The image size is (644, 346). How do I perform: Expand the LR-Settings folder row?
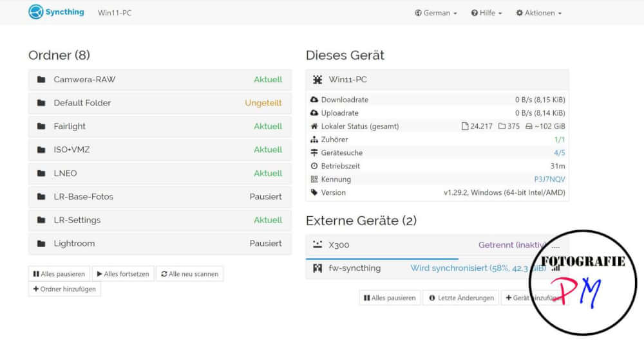[x=160, y=220]
